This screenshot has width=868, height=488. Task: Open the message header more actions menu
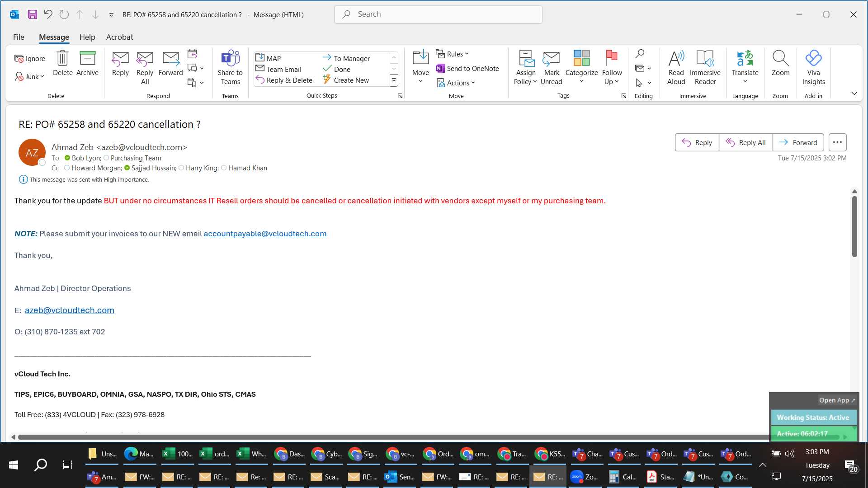tap(837, 142)
